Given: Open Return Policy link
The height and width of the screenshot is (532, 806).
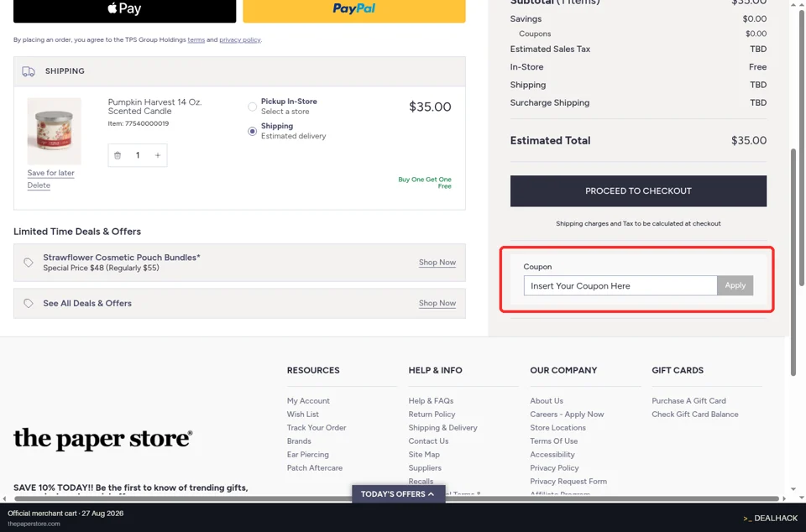Looking at the screenshot, I should [432, 414].
